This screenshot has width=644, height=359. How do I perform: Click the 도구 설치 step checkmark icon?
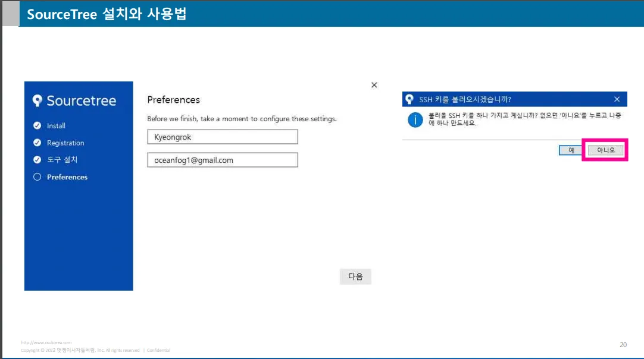point(37,160)
